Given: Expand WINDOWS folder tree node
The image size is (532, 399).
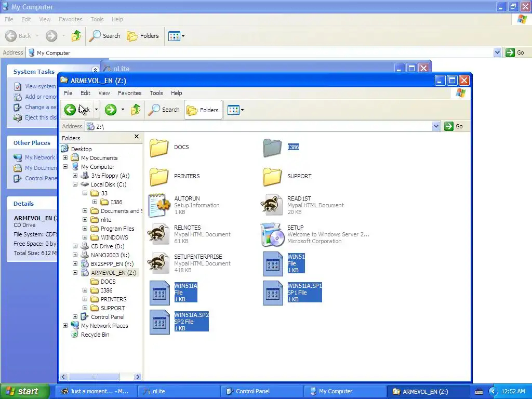Looking at the screenshot, I should 85,237.
